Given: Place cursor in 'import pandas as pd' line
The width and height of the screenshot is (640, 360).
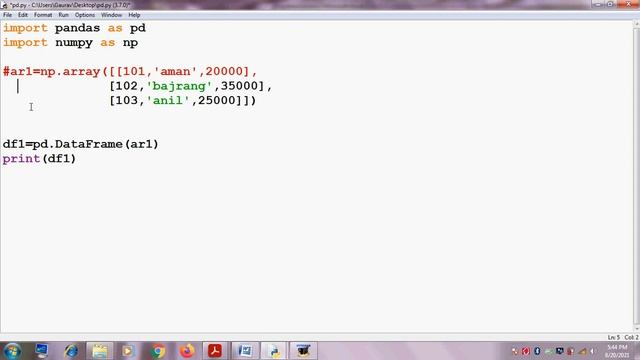Looking at the screenshot, I should [x=74, y=28].
